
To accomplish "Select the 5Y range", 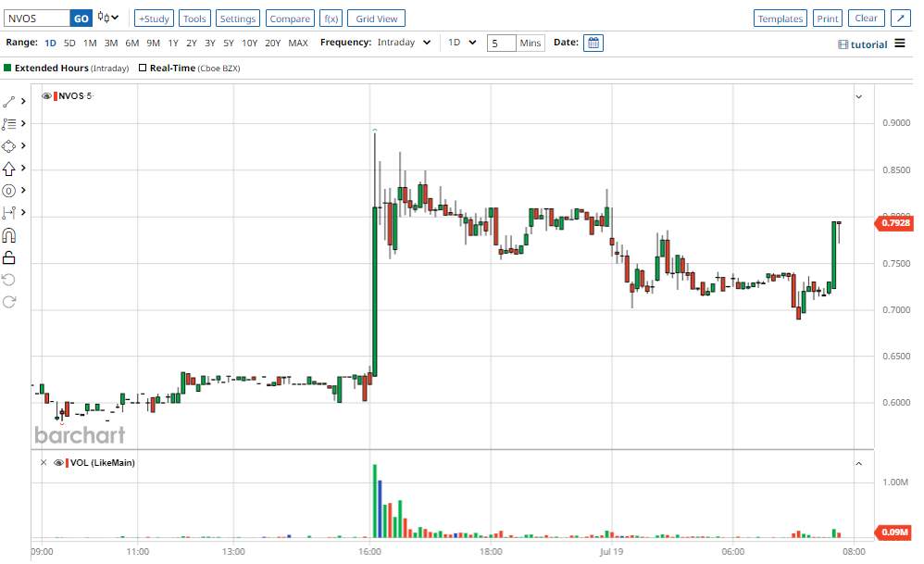I will click(x=229, y=43).
